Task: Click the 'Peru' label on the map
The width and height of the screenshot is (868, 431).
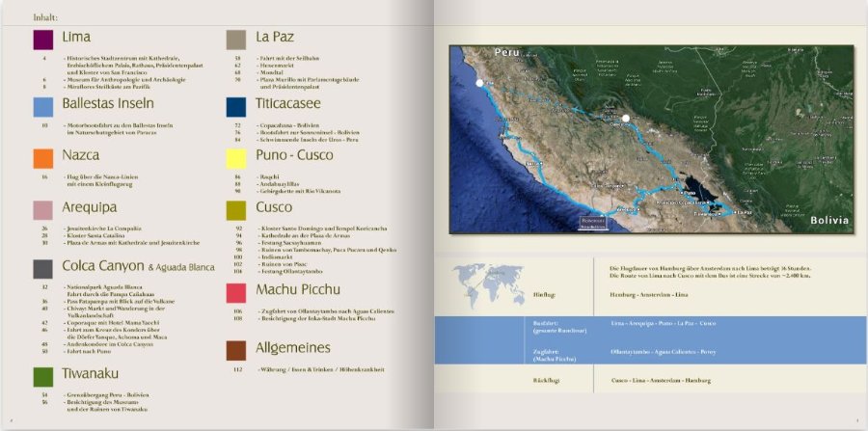Action: tap(507, 53)
